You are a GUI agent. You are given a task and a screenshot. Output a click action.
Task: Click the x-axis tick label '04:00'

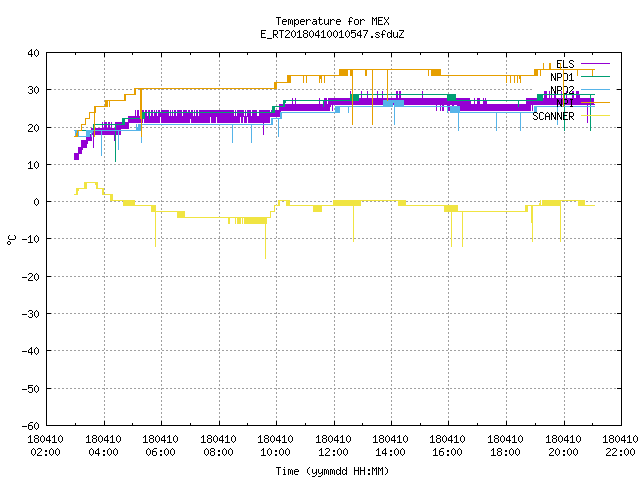click(103, 452)
